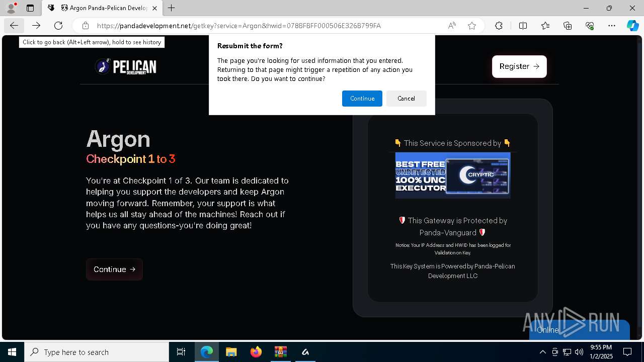
Task: Click 'Powered by Panda-Pelican Development LLC' text
Action: tap(453, 271)
